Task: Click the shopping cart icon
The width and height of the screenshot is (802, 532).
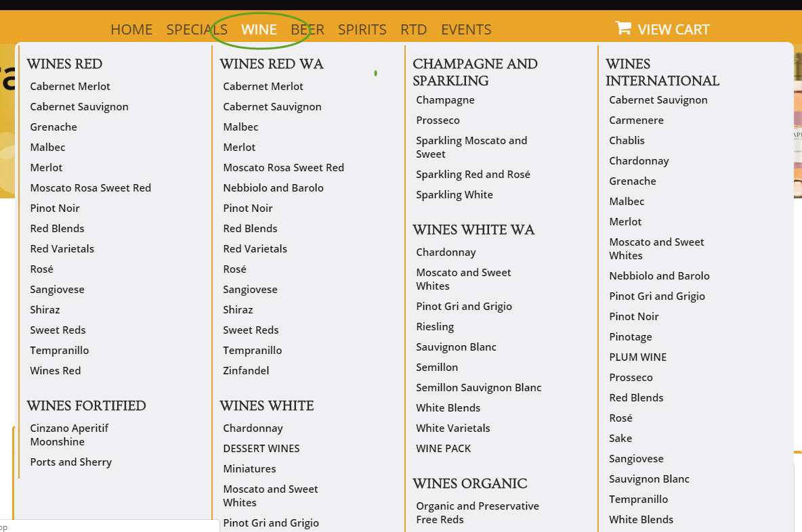Action: tap(623, 28)
